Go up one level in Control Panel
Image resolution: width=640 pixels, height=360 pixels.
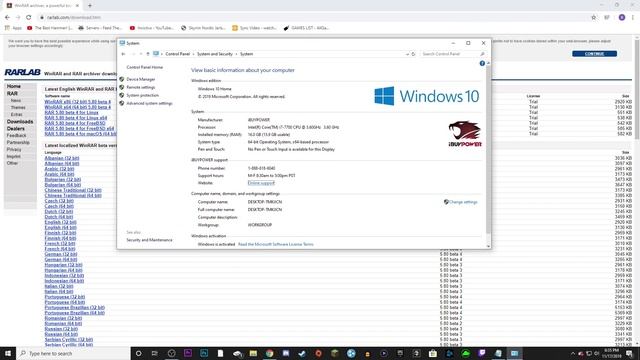tap(148, 54)
